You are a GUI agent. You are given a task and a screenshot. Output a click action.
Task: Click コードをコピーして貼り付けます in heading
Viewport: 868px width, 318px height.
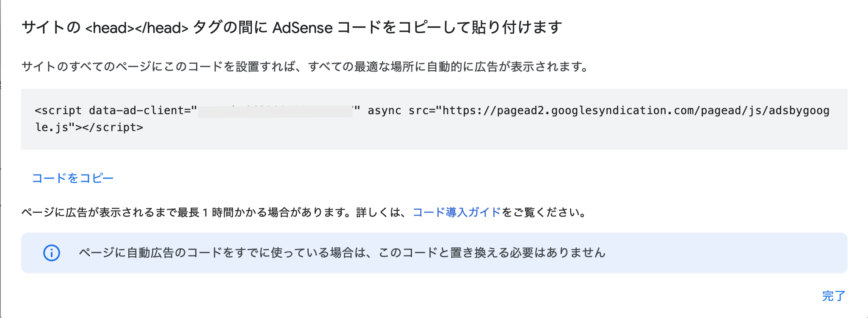[449, 28]
